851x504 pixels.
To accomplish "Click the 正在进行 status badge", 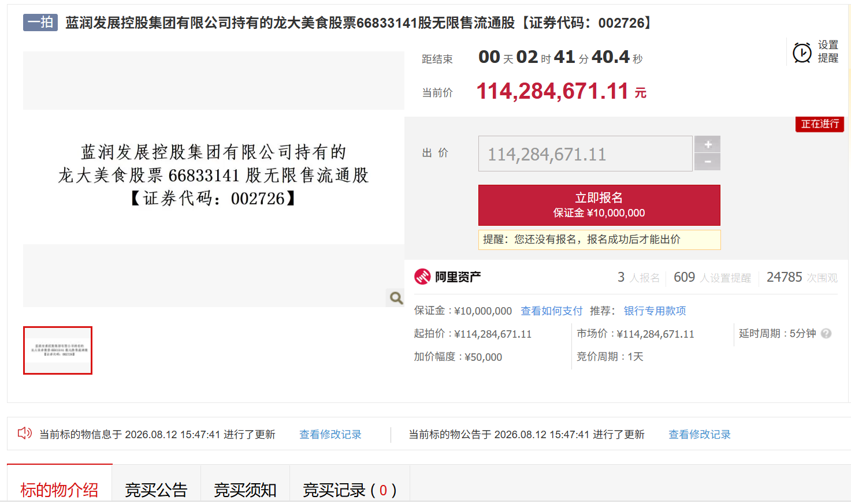I will (820, 124).
